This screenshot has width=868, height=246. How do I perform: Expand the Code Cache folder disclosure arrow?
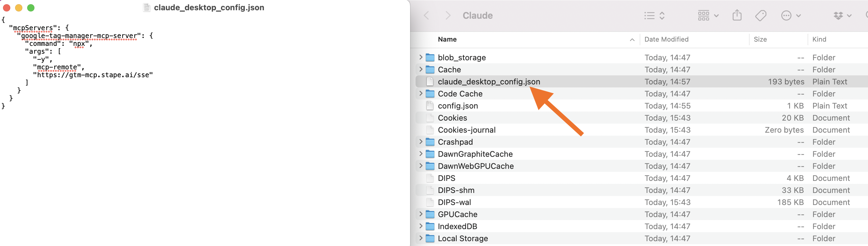[420, 93]
